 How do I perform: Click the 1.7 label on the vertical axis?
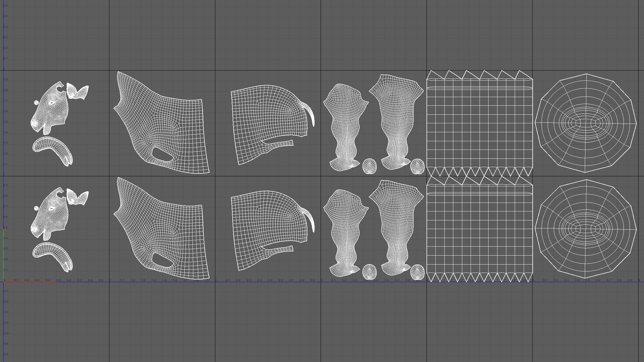pos(5,101)
